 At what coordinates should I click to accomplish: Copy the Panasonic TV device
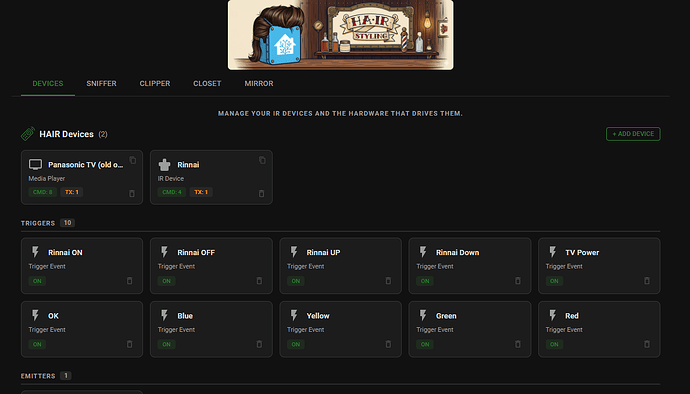(x=133, y=160)
